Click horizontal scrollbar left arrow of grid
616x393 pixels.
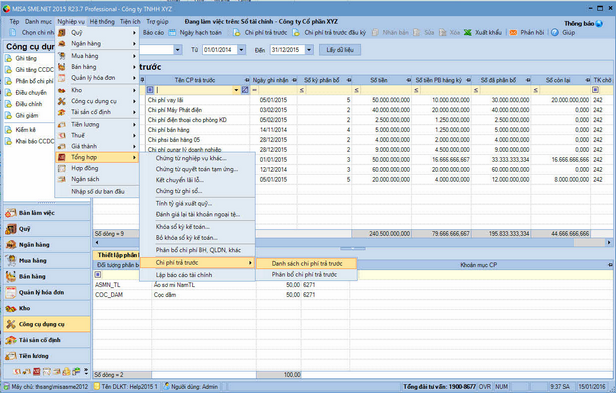click(x=97, y=242)
